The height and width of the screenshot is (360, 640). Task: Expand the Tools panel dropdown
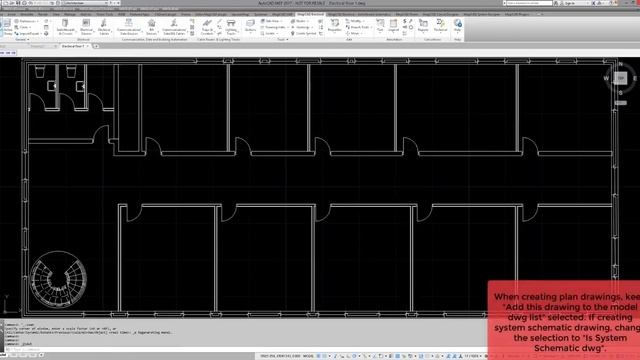(282, 40)
